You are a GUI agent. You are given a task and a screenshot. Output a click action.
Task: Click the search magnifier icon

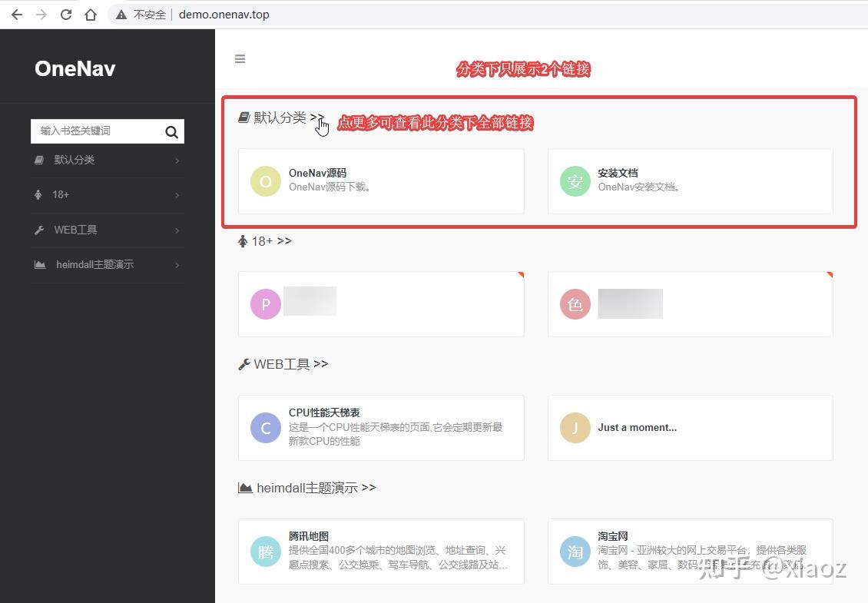click(x=171, y=131)
